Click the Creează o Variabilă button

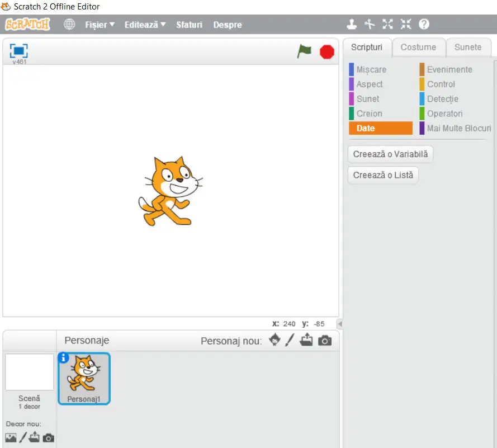(x=390, y=154)
